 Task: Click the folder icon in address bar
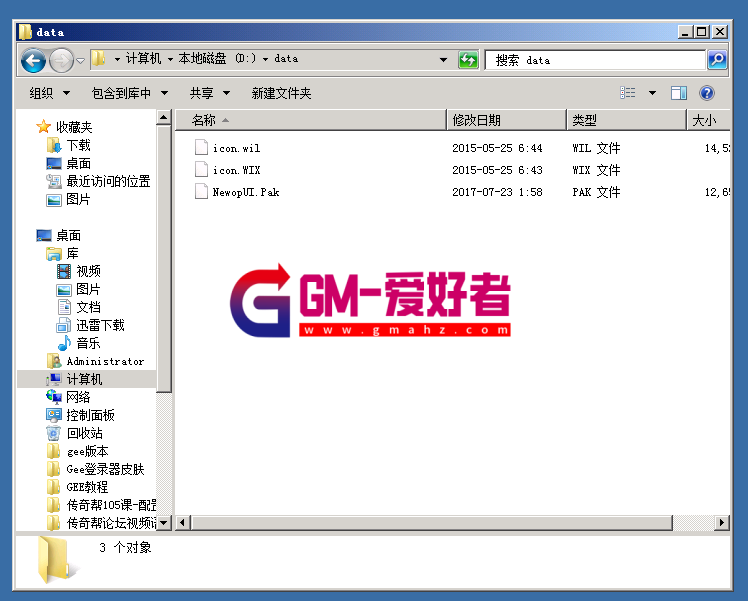98,59
